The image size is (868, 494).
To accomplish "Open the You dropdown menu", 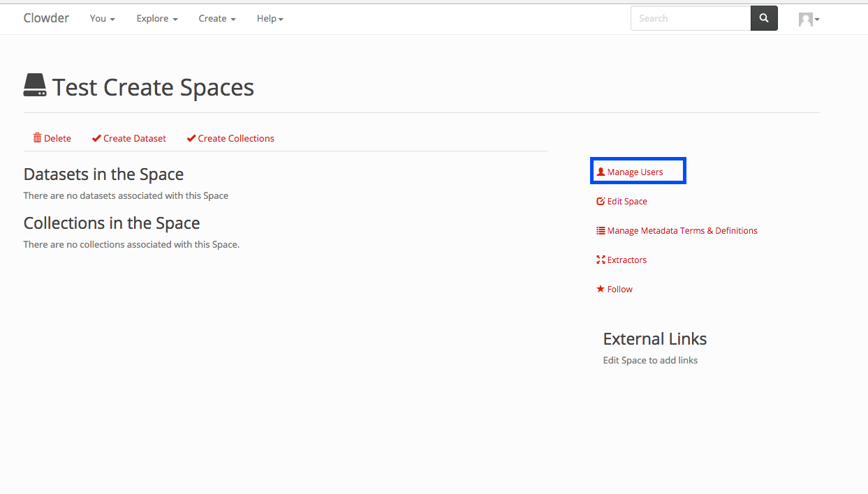I will tap(102, 19).
